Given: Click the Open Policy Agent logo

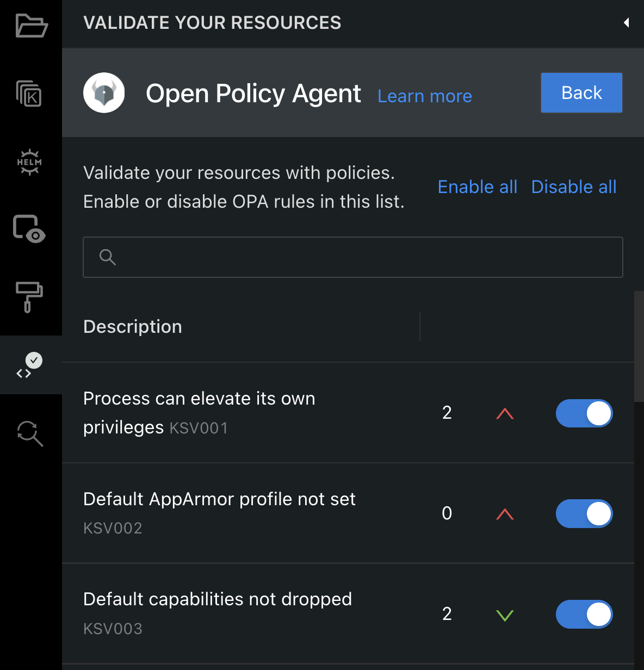Looking at the screenshot, I should coord(104,93).
